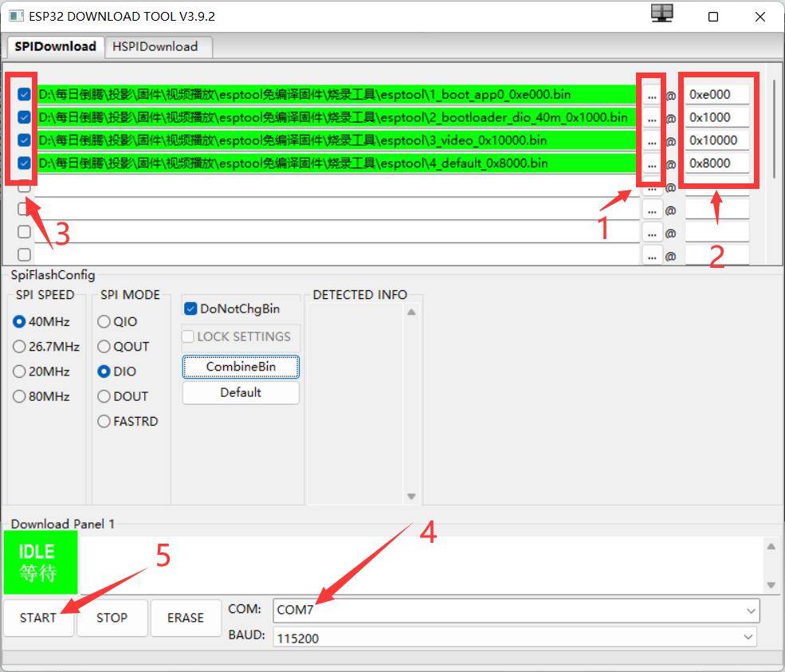Viewport: 785px width, 672px height.
Task: Click the STOP button
Action: pos(112,618)
